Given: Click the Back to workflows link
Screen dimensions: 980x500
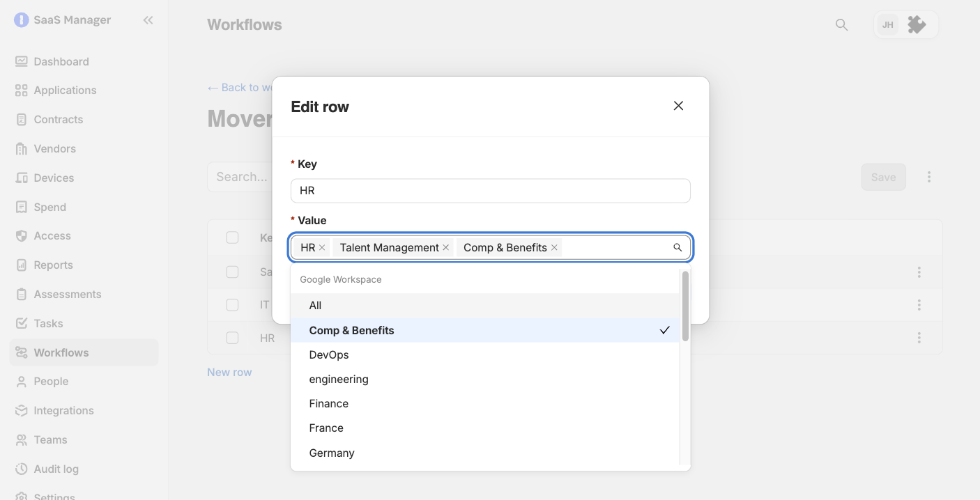Looking at the screenshot, I should [240, 88].
